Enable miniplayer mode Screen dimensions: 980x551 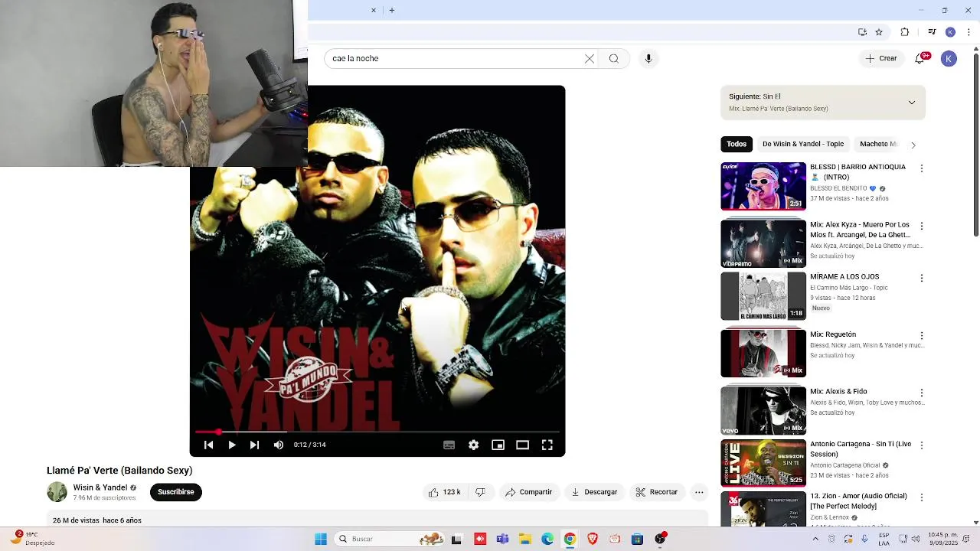click(x=498, y=445)
